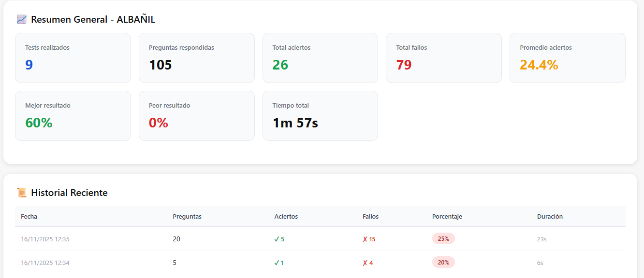Sort by the Fecha column header

pos(29,217)
